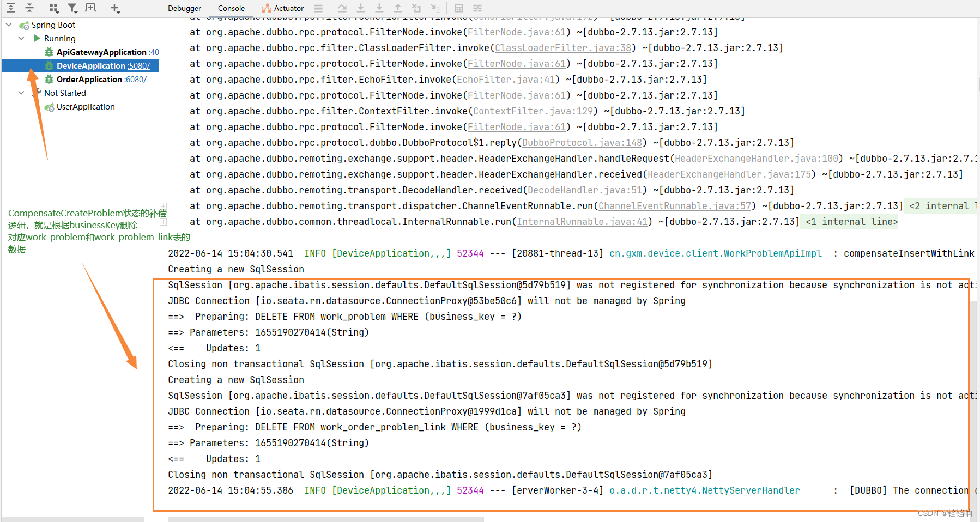Open the EchoFilter.java:41 link
The height and width of the screenshot is (522, 980).
pos(506,80)
